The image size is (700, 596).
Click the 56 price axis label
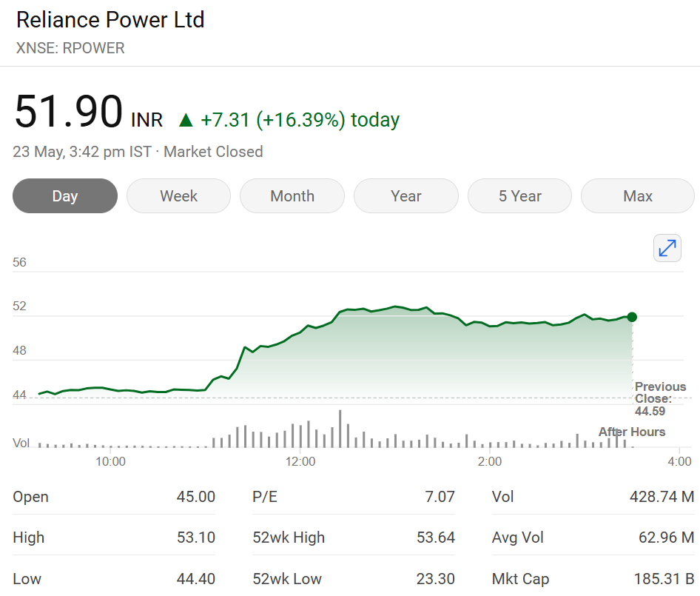(20, 262)
